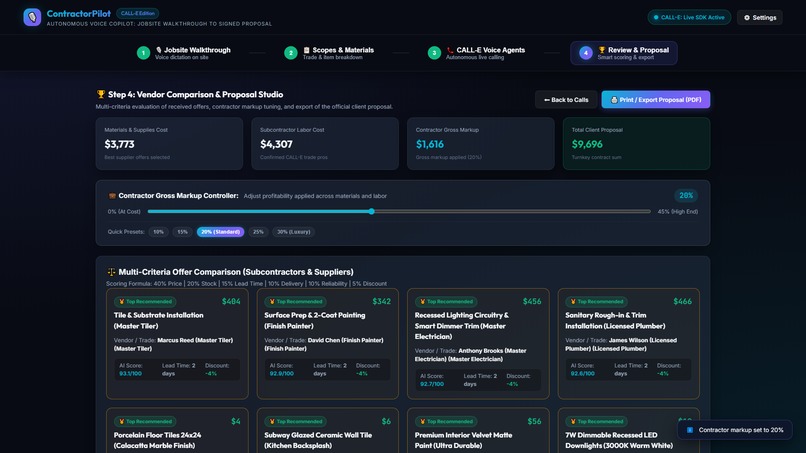Image resolution: width=806 pixels, height=453 pixels.
Task: Click the Subcontractor Labor Cost value $4,307
Action: coord(276,144)
